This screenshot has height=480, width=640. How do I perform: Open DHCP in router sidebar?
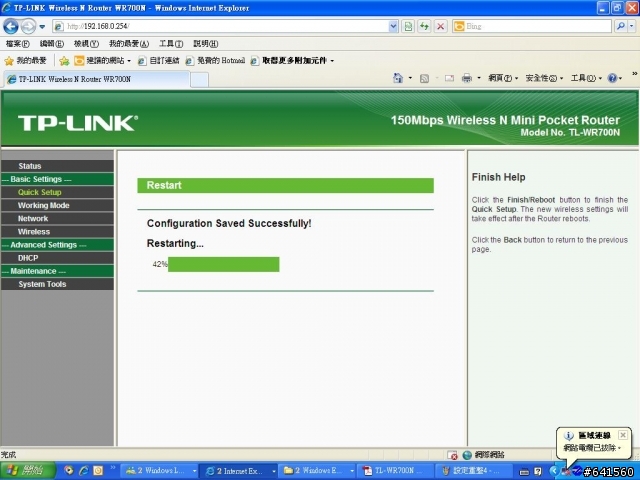57,258
